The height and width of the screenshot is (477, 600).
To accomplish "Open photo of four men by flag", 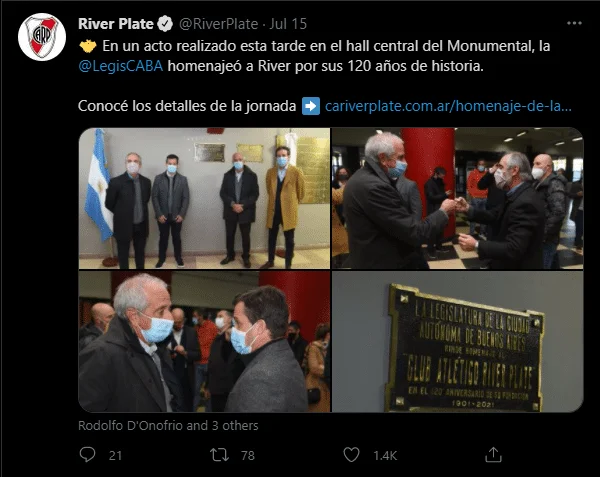I will (x=204, y=198).
